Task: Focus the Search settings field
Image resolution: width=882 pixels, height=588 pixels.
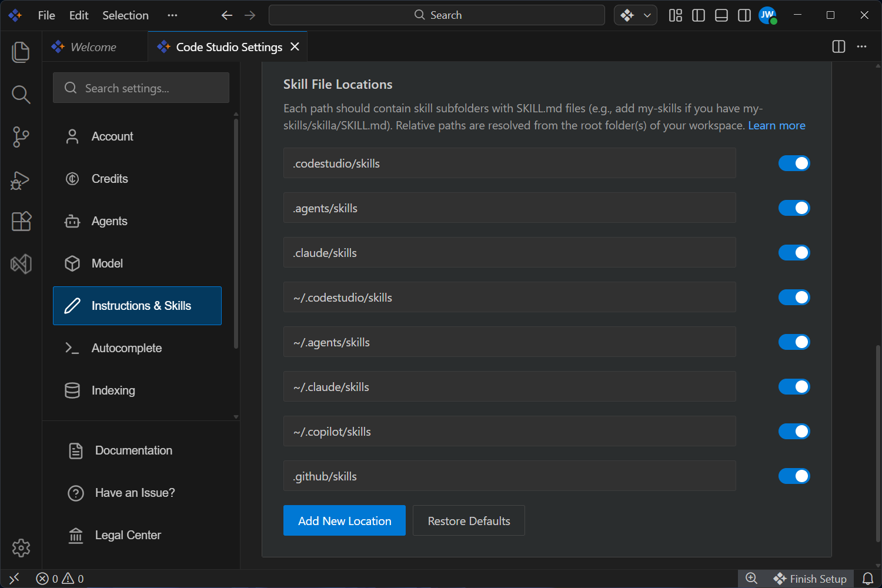Action: (x=141, y=88)
